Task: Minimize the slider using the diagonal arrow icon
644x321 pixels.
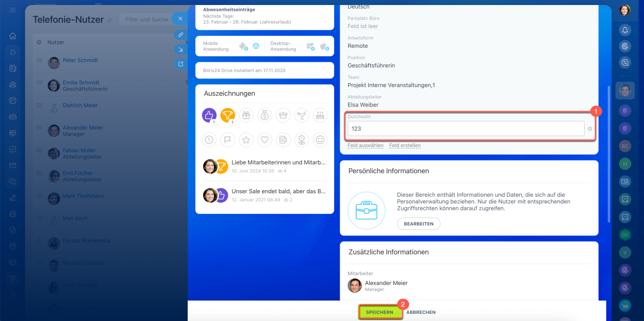Action: coord(180,49)
